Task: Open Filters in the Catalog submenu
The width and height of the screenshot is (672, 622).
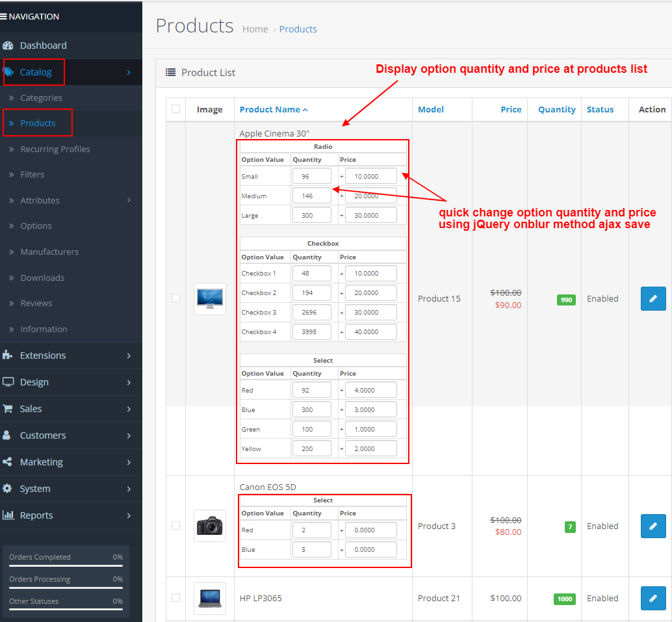Action: click(x=32, y=174)
